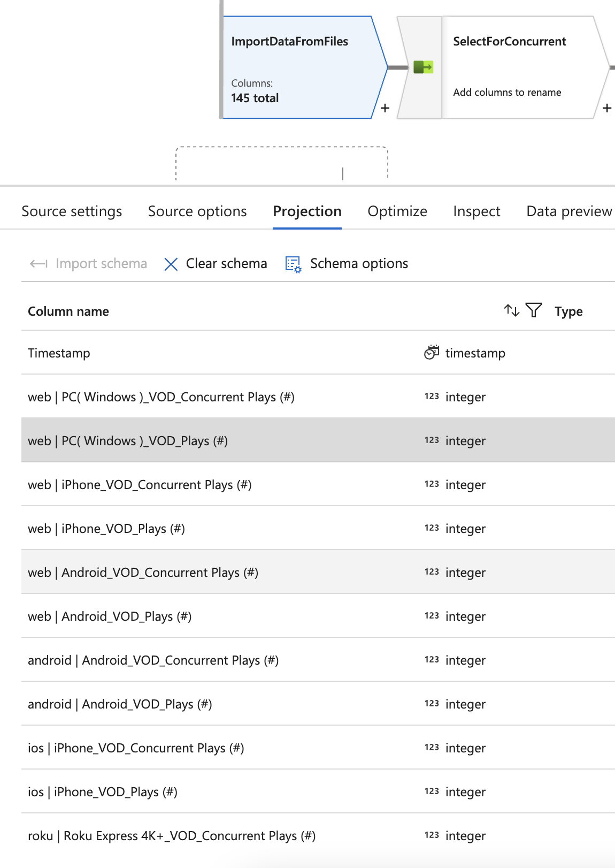Click the Type column header
Image resolution: width=615 pixels, height=868 pixels.
(568, 311)
